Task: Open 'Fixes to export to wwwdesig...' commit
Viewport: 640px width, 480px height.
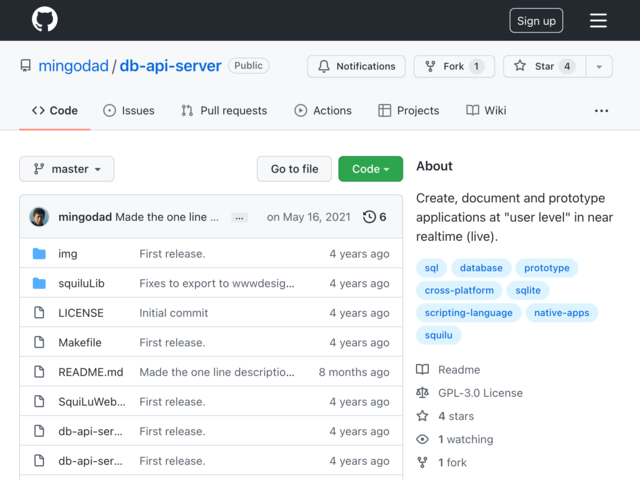Action: [x=217, y=283]
